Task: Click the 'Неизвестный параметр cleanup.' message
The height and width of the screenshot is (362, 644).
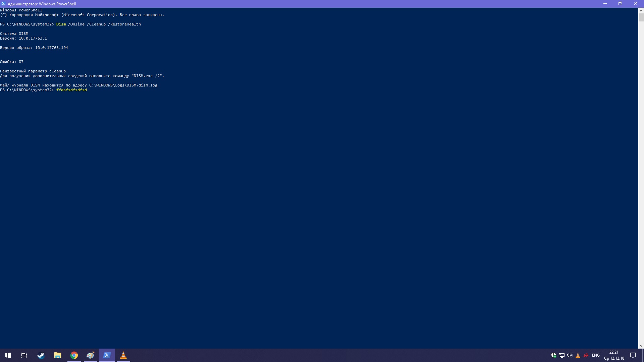Action: 34,71
